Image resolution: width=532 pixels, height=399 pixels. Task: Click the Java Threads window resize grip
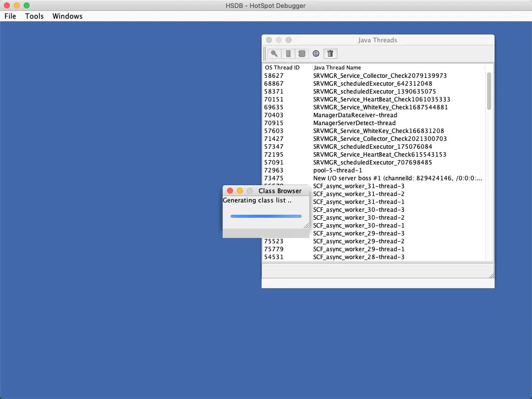(491, 275)
